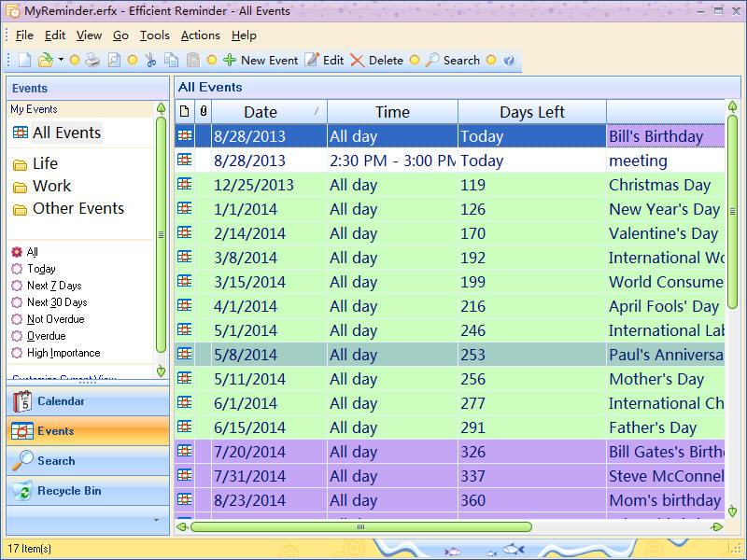Viewport: 747px width, 560px height.
Task: Open help via question mark icon
Action: point(509,60)
